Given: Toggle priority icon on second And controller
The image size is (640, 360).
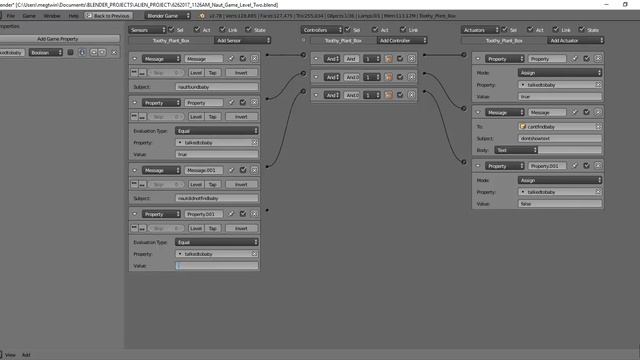Looking at the screenshot, I should pyautogui.click(x=389, y=77).
